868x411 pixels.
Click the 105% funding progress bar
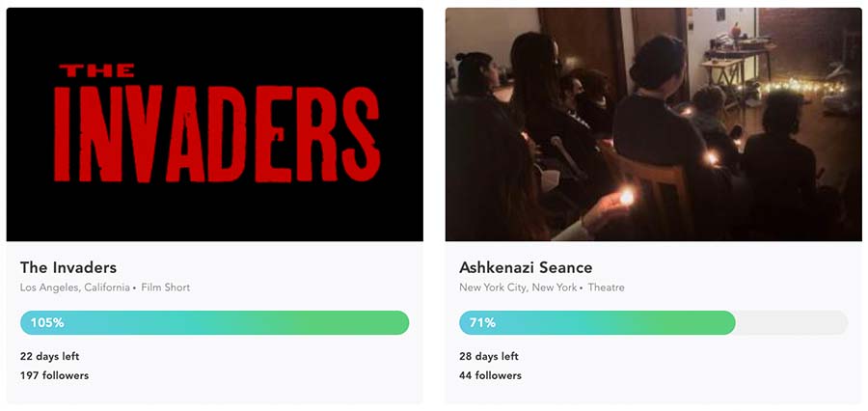(215, 322)
